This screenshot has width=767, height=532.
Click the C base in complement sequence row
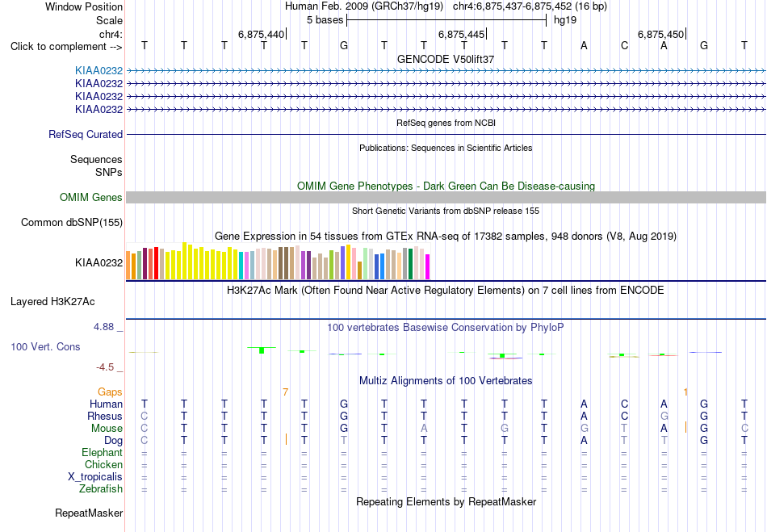pos(624,46)
